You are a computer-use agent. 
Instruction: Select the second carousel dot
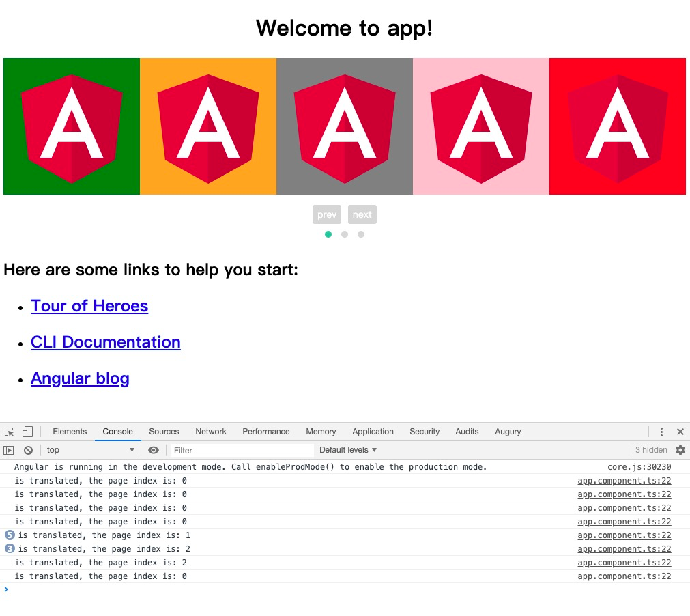345,234
